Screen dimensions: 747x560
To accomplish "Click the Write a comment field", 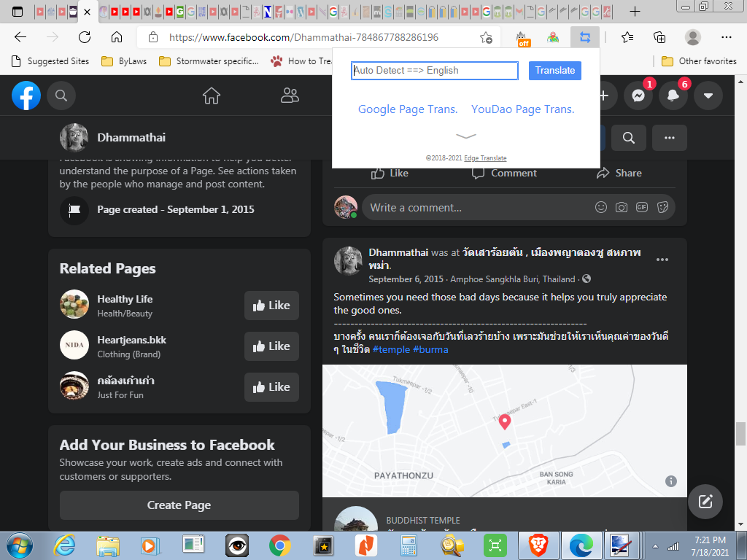I will point(519,208).
